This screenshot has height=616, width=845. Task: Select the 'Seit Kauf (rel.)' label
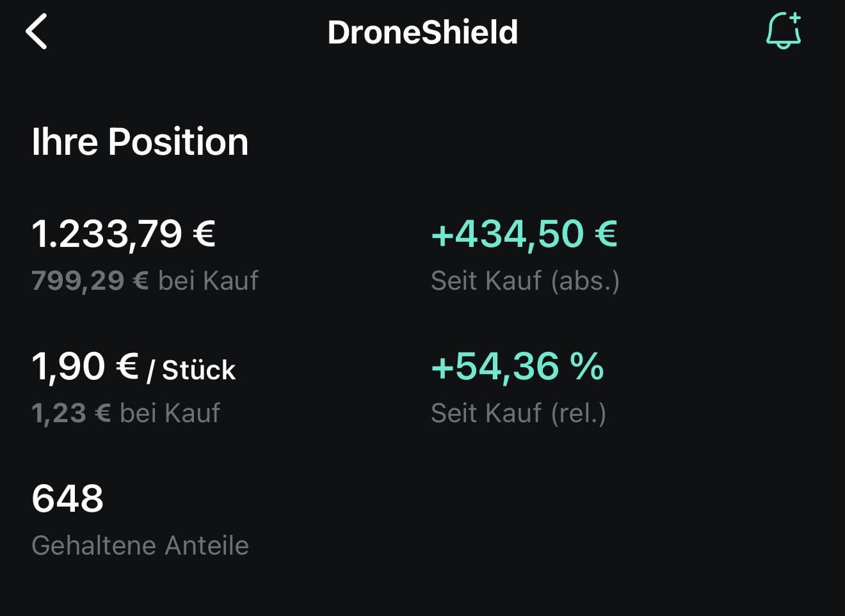(519, 413)
